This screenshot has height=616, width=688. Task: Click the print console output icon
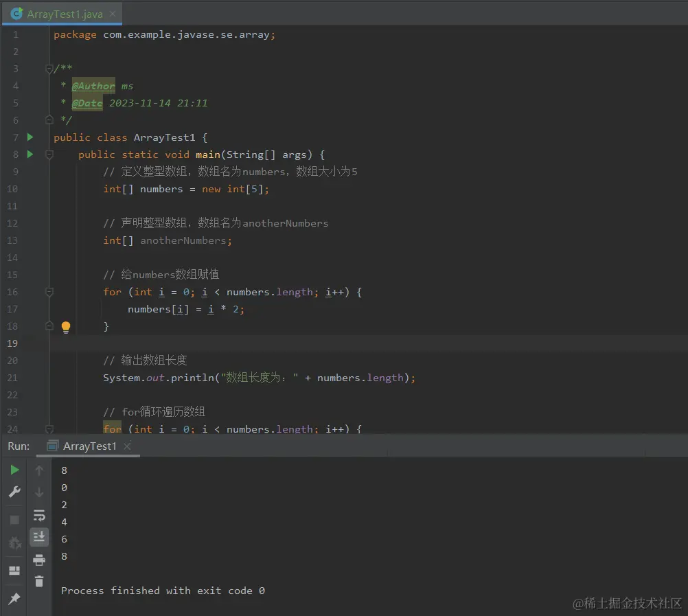tap(39, 560)
